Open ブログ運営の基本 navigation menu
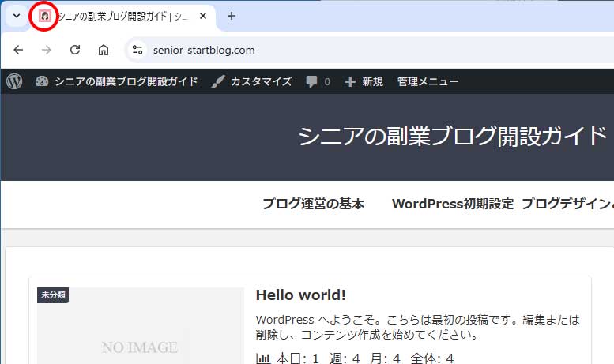This screenshot has width=614, height=364. click(x=313, y=204)
